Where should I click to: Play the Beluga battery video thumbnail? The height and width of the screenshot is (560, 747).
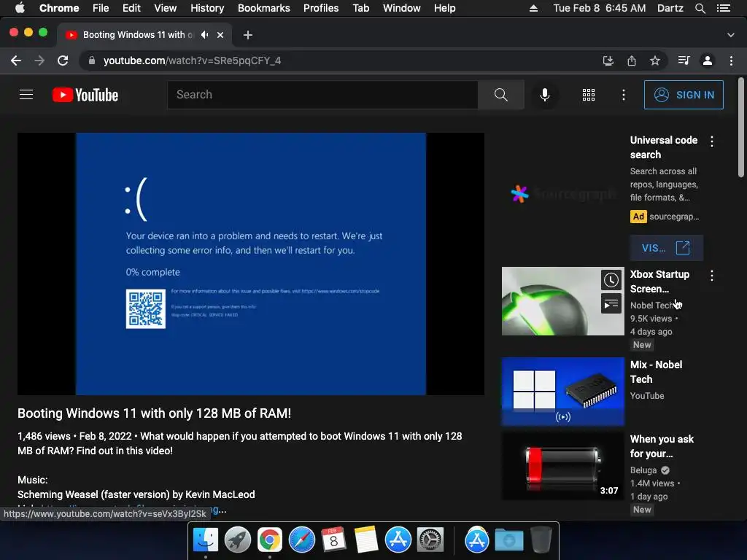(562, 466)
